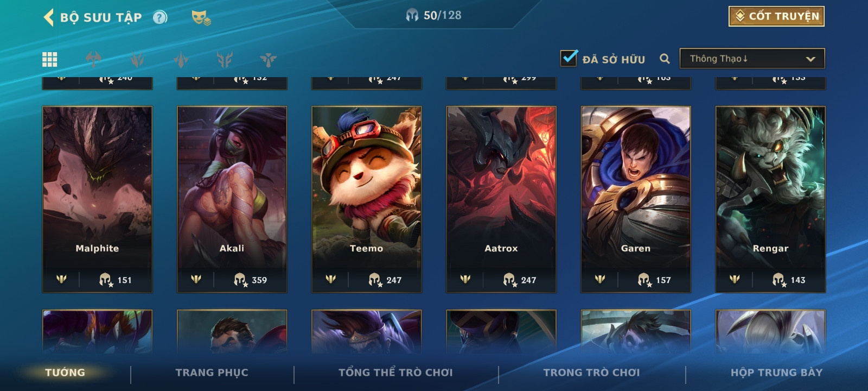This screenshot has height=391, width=868.
Task: Expand sort options using the dropdown chevron arrow
Action: pyautogui.click(x=810, y=59)
